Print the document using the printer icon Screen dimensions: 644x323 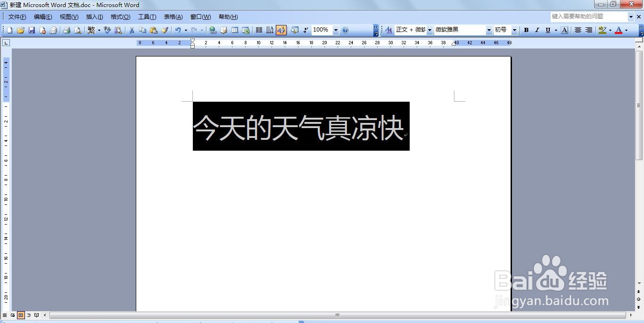pos(67,30)
